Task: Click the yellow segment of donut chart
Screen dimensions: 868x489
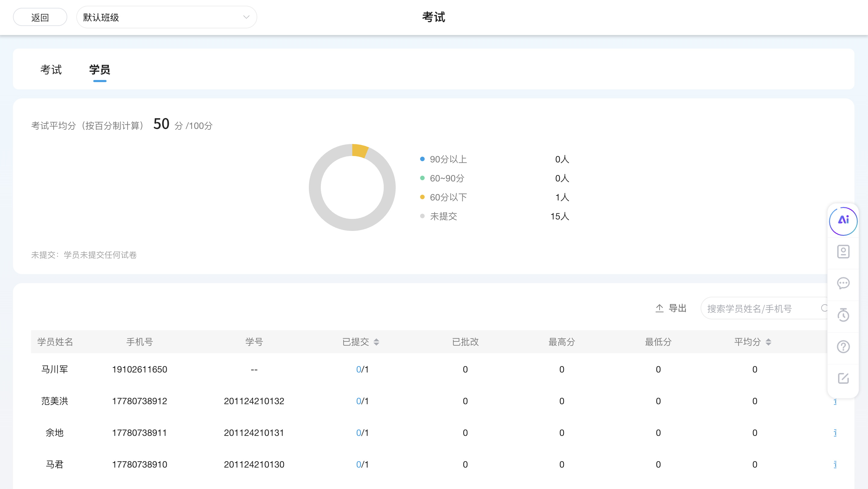Action: (360, 150)
